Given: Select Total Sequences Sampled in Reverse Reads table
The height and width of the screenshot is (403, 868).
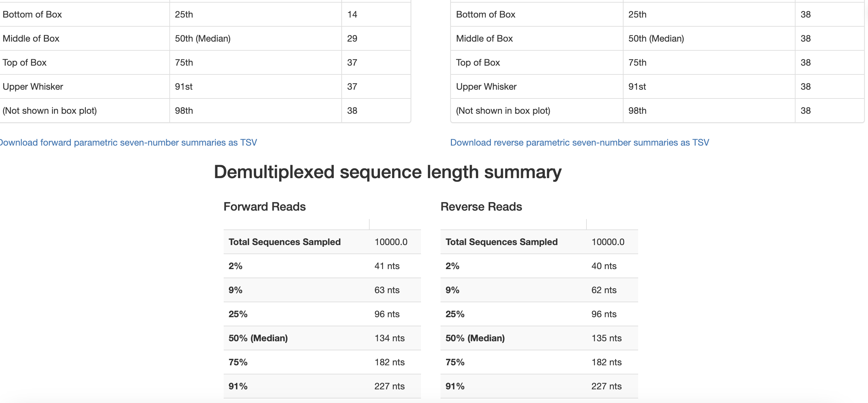Looking at the screenshot, I should point(501,242).
